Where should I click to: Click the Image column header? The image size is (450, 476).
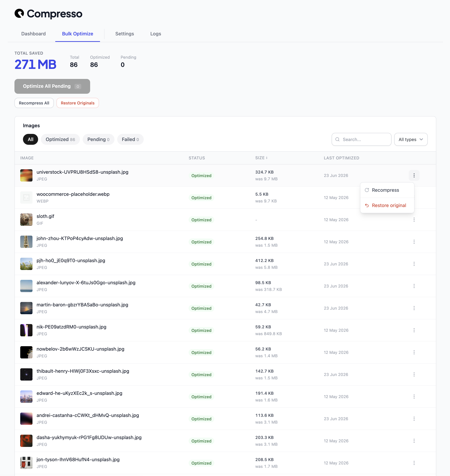[x=27, y=158]
